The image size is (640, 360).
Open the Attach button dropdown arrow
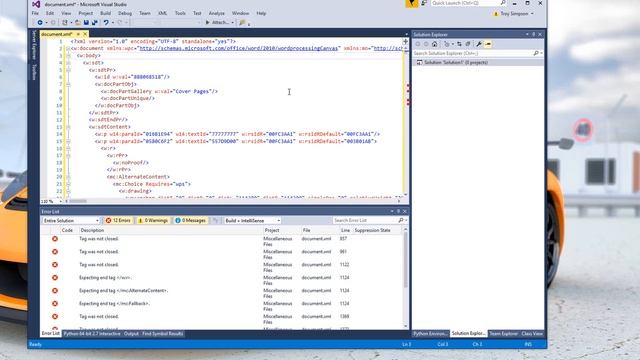(x=233, y=22)
